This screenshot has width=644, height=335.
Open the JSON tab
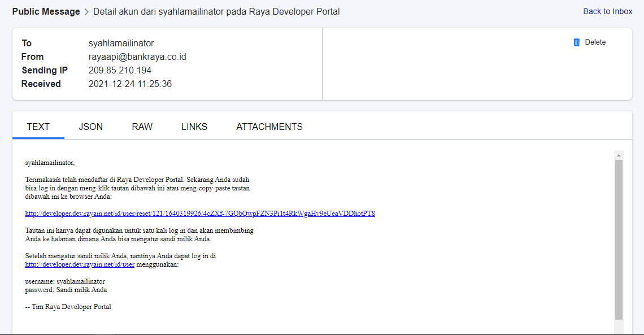point(90,127)
